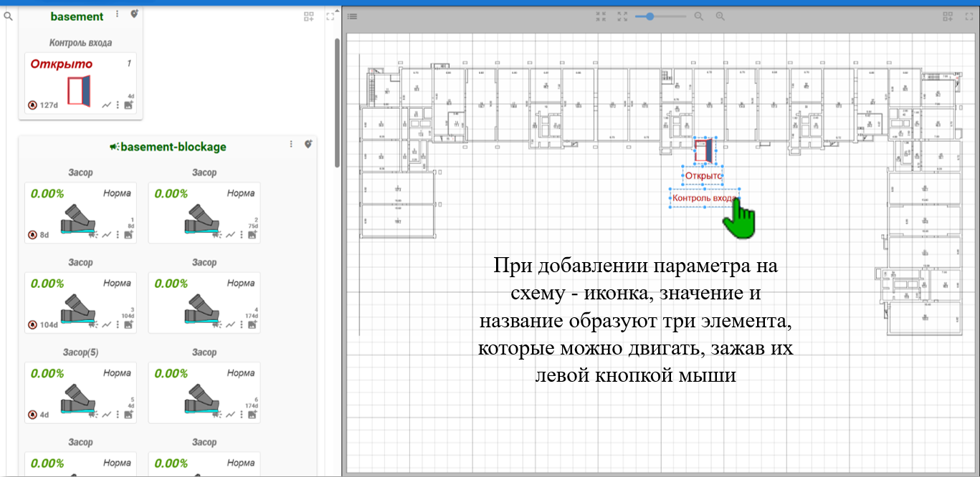The height and width of the screenshot is (477, 980).
Task: Click add-image icon on Засор card 3
Action: pyautogui.click(x=129, y=324)
